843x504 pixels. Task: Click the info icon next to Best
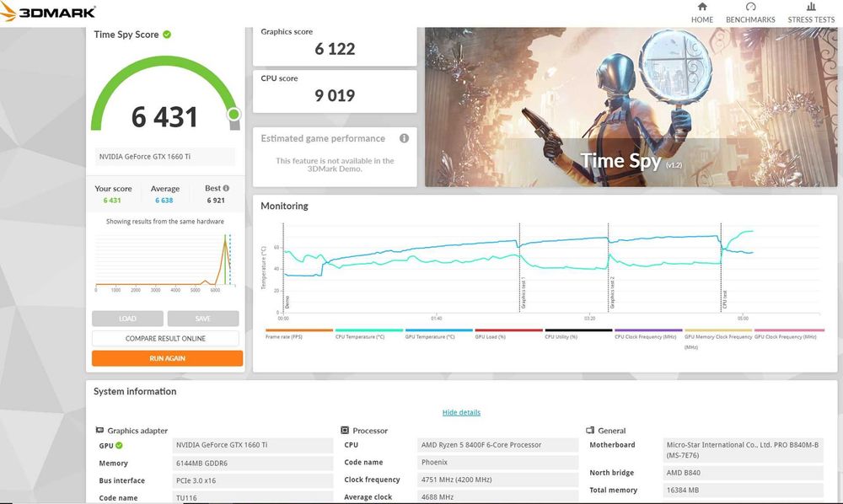tap(226, 188)
